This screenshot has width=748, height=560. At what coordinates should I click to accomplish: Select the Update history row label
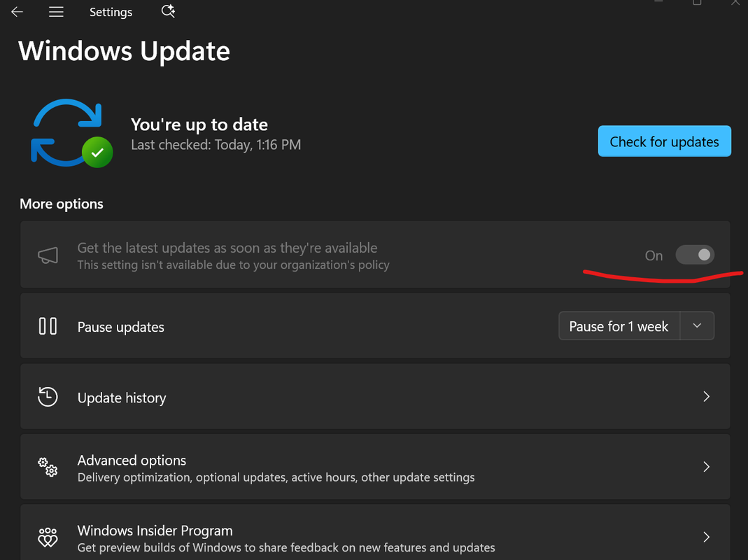[x=122, y=398]
